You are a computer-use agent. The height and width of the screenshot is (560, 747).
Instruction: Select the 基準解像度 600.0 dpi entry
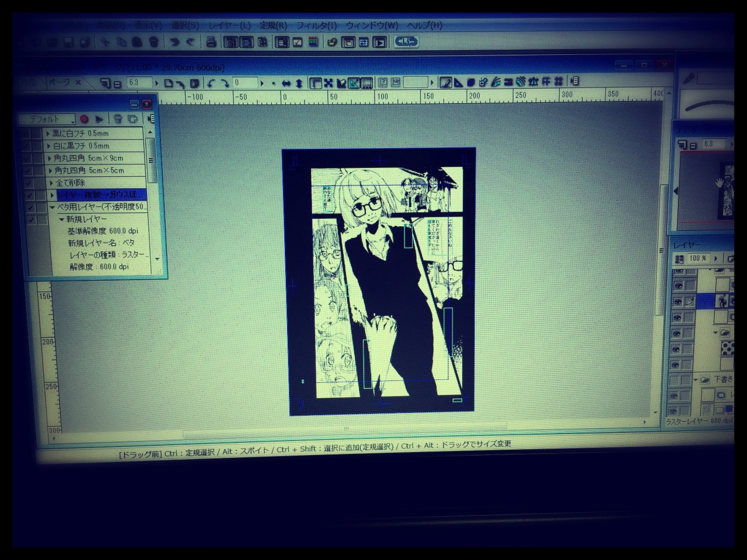[x=103, y=231]
